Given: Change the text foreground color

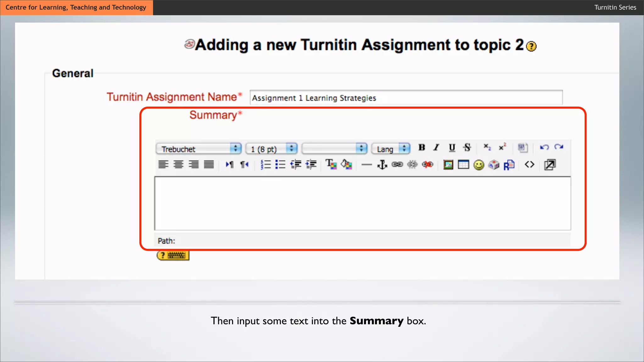Looking at the screenshot, I should point(331,165).
